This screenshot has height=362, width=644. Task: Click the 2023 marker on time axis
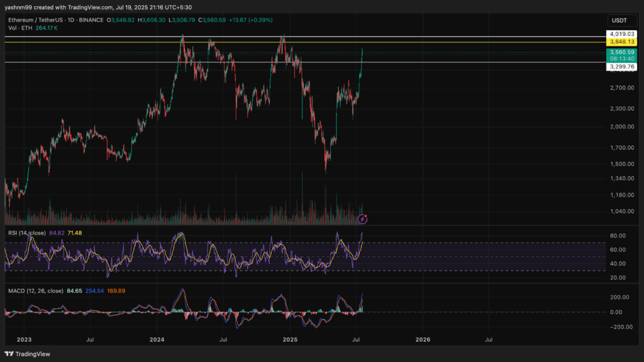[x=24, y=339]
